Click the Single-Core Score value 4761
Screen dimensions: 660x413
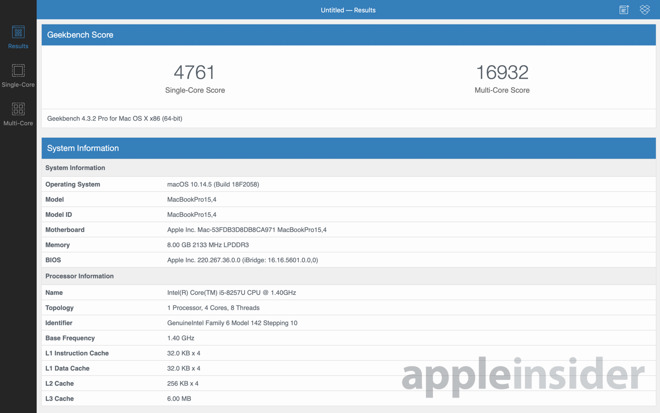(x=194, y=72)
